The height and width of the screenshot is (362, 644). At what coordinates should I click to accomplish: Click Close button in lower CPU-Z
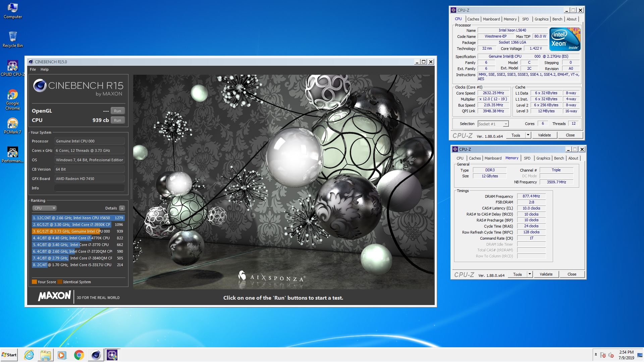(572, 275)
